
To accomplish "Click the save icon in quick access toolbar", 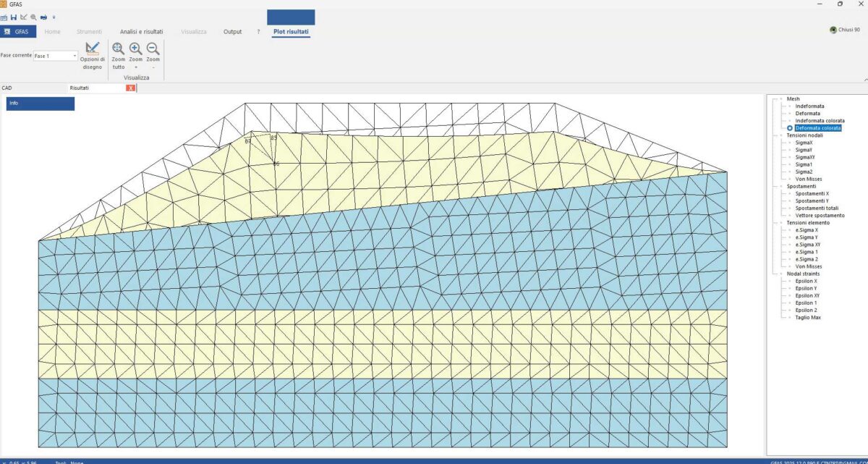I will coord(14,17).
